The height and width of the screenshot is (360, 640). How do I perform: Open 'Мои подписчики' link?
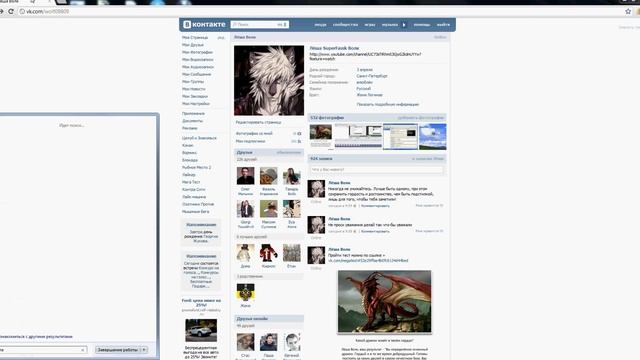pyautogui.click(x=251, y=141)
